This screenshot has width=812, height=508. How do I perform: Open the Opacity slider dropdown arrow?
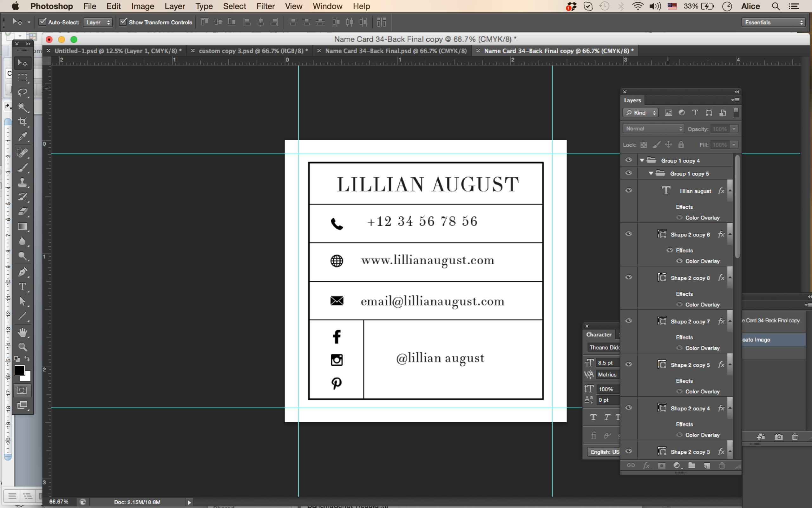point(734,129)
